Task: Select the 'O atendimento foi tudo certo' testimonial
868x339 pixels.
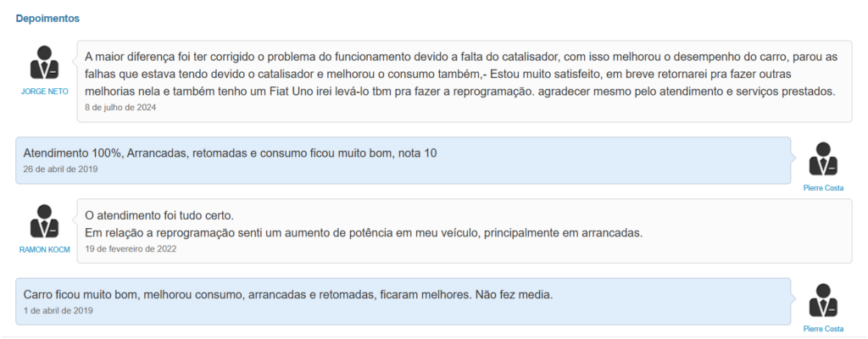Action: tap(465, 231)
